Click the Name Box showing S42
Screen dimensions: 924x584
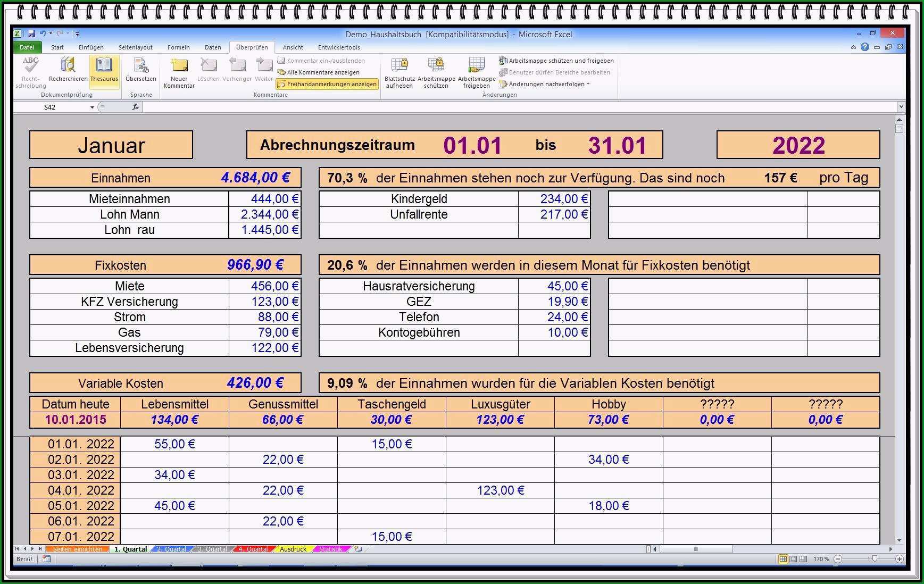[51, 107]
